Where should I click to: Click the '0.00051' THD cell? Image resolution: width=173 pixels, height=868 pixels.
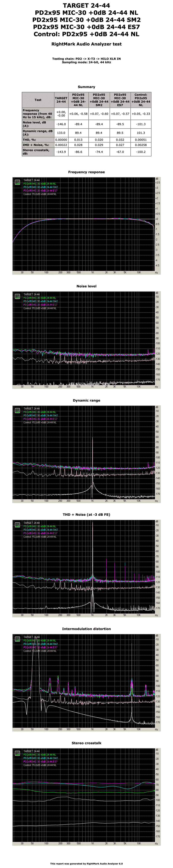pyautogui.click(x=141, y=139)
